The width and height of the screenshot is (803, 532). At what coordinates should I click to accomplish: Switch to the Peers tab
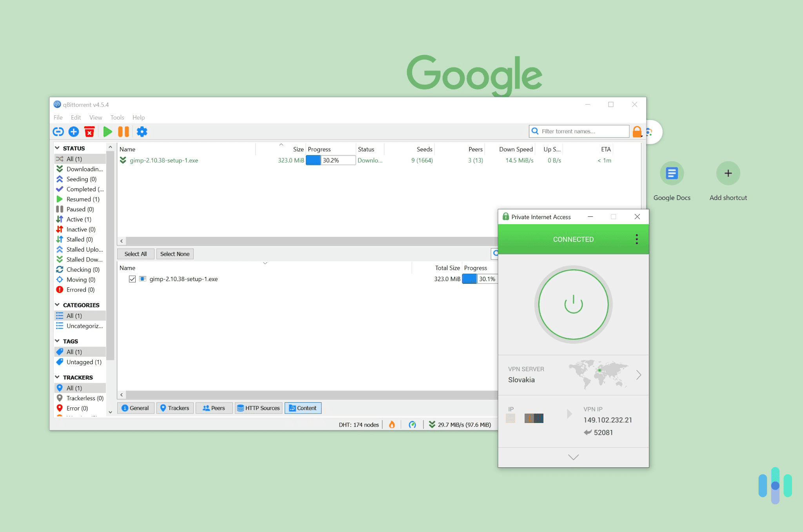click(x=214, y=408)
